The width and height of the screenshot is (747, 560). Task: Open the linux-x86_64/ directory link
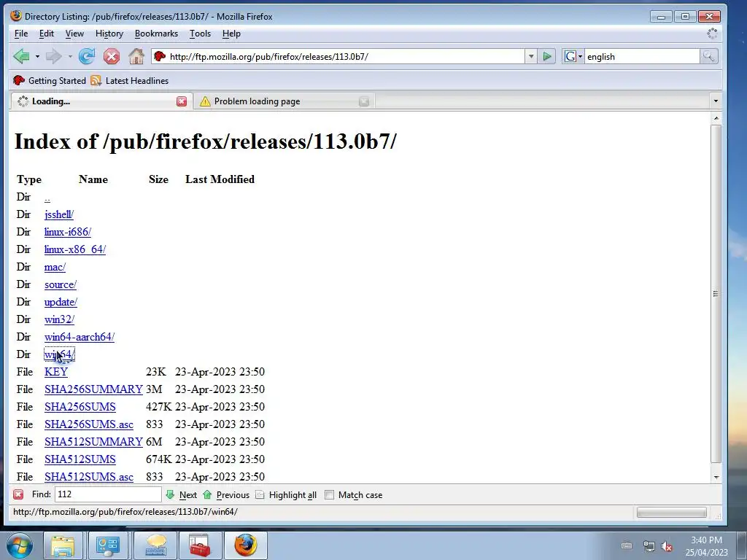click(75, 249)
